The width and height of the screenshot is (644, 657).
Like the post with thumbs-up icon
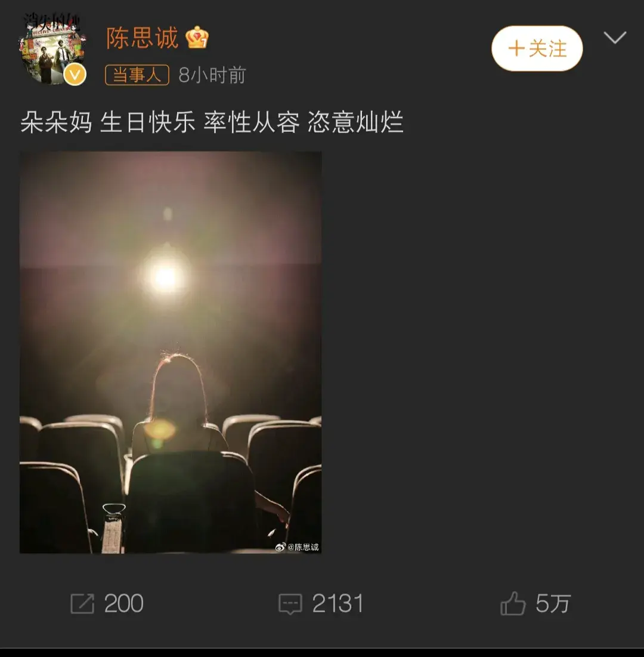513,603
